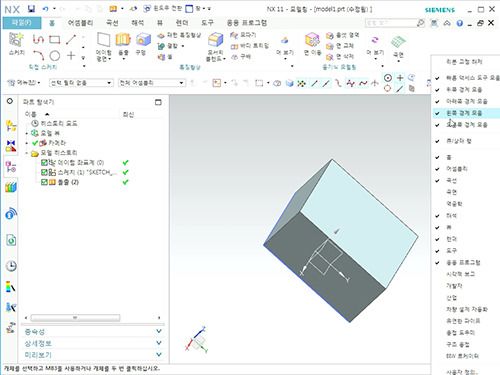The width and height of the screenshot is (500, 375).
Task: Open the Undo list dropdown arrow
Action: (x=54, y=9)
